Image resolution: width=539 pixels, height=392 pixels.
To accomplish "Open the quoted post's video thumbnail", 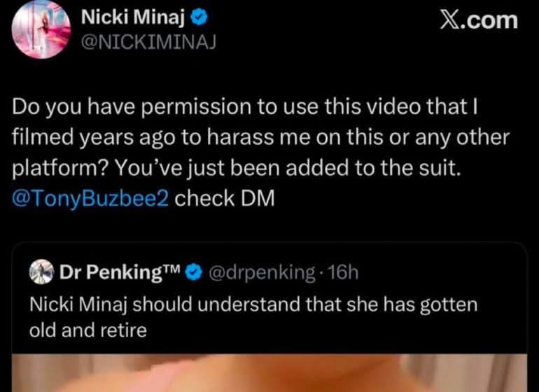I will coord(269,372).
